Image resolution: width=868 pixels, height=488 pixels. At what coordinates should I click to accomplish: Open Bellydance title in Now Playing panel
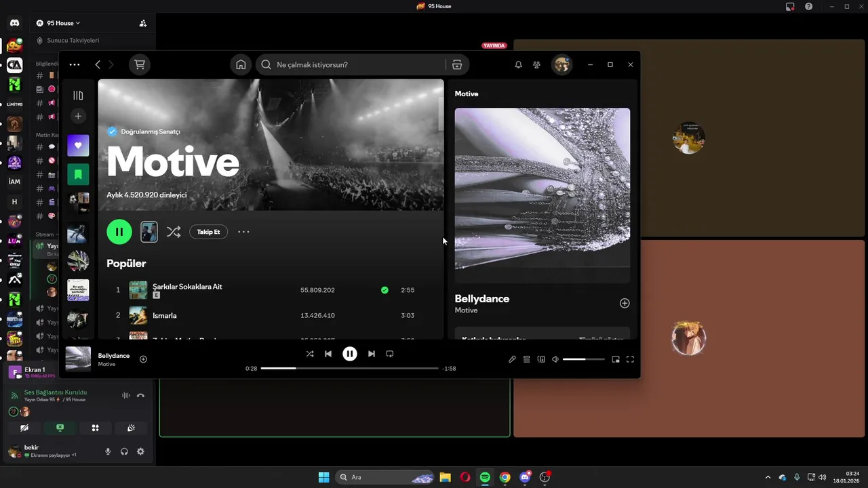tap(482, 298)
